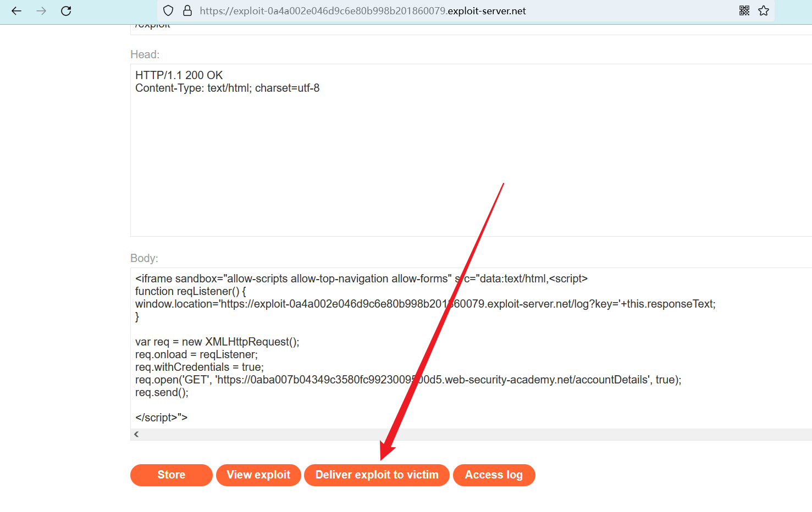Bookmark this page with the star icon
812x512 pixels.
(x=764, y=10)
